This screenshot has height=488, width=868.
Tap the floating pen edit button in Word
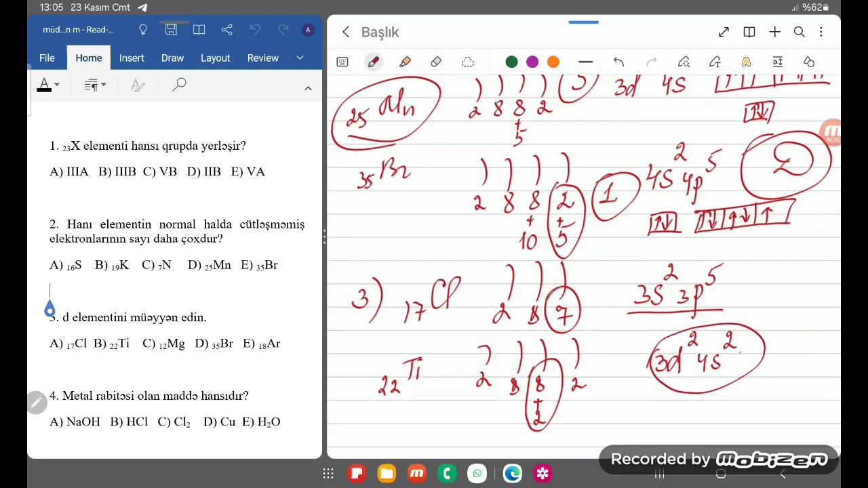click(x=37, y=403)
